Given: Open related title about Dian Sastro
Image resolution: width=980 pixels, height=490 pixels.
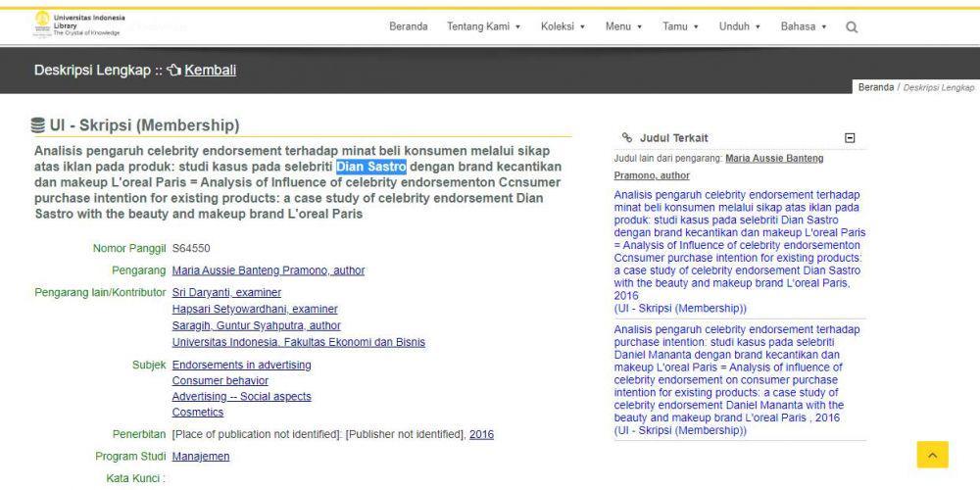Looking at the screenshot, I should [x=739, y=251].
